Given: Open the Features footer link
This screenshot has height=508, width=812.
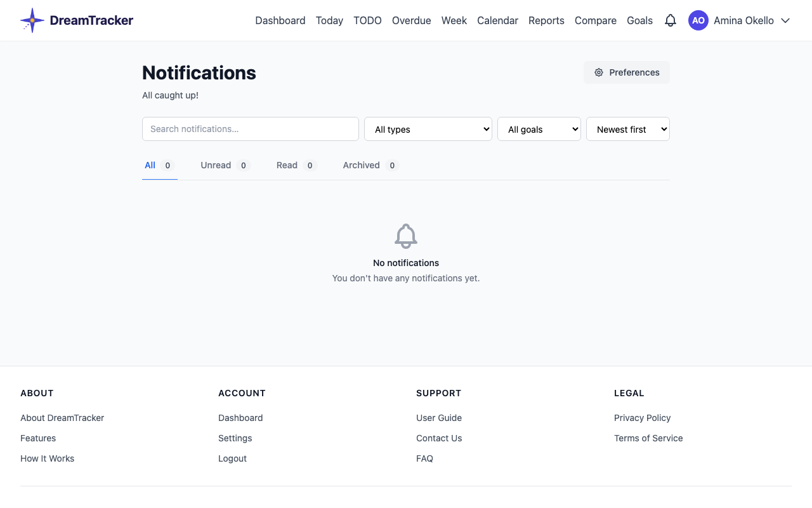Looking at the screenshot, I should tap(38, 438).
